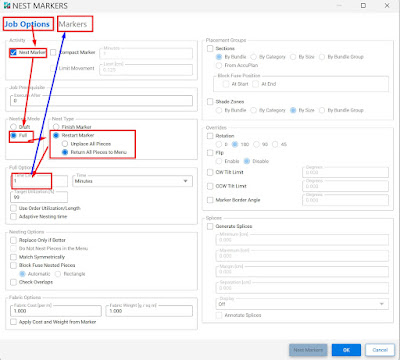Select Sections By Size radio

(293, 57)
